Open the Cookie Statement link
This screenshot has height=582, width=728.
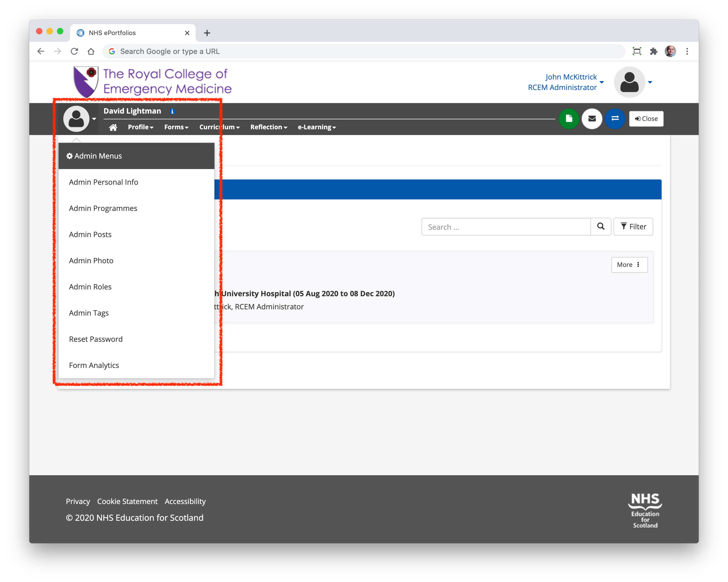click(127, 501)
